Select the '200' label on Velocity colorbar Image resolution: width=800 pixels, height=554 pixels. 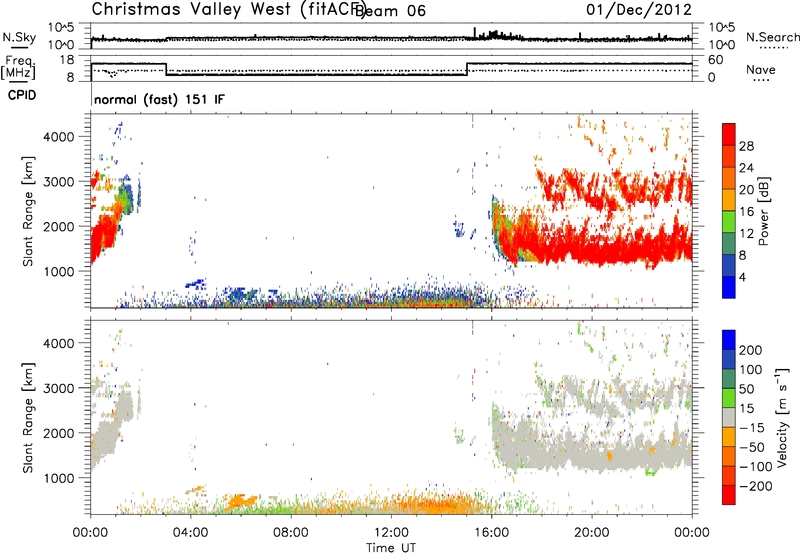751,350
